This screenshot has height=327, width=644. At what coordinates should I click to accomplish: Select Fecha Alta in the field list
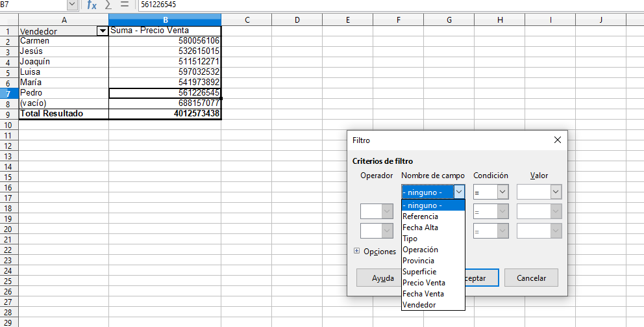[433, 228]
